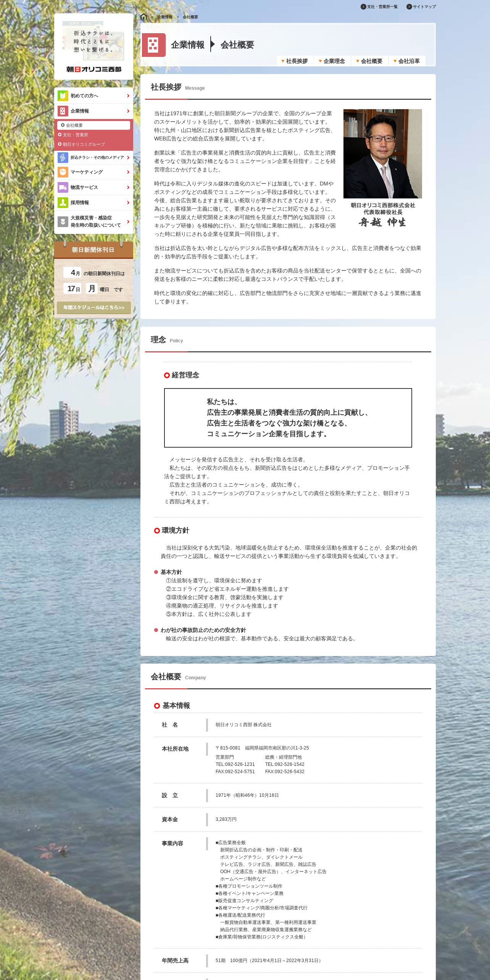
Task: Click the 本社所在地 row label
Action: point(175,749)
